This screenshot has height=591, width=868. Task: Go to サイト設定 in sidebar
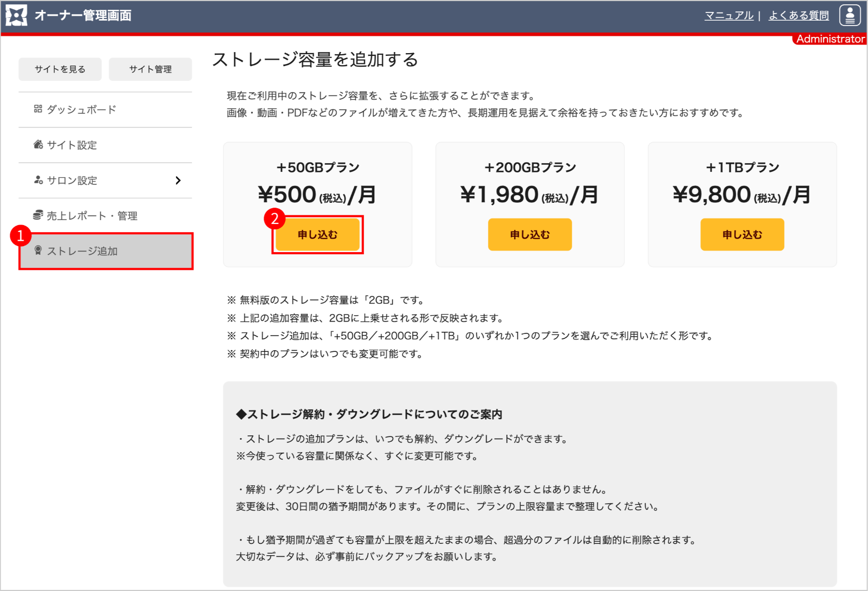tap(72, 145)
